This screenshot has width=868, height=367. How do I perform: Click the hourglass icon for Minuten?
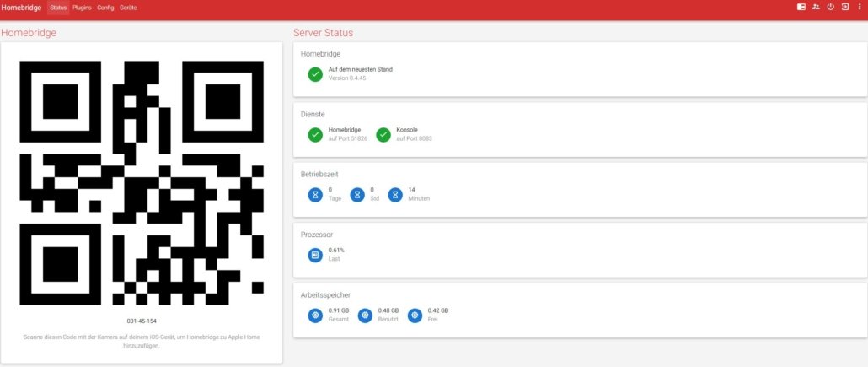click(395, 195)
